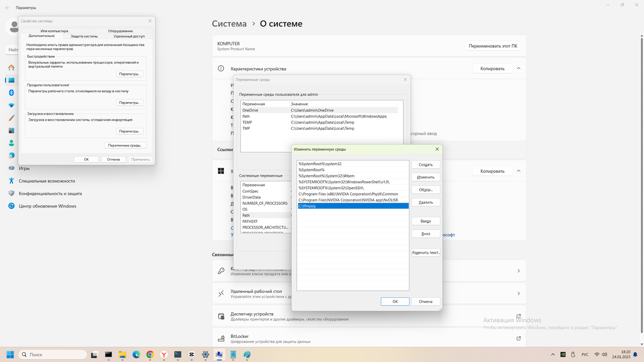The width and height of the screenshot is (644, 362).
Task: Click Обзор... button
Action: pyautogui.click(x=426, y=190)
